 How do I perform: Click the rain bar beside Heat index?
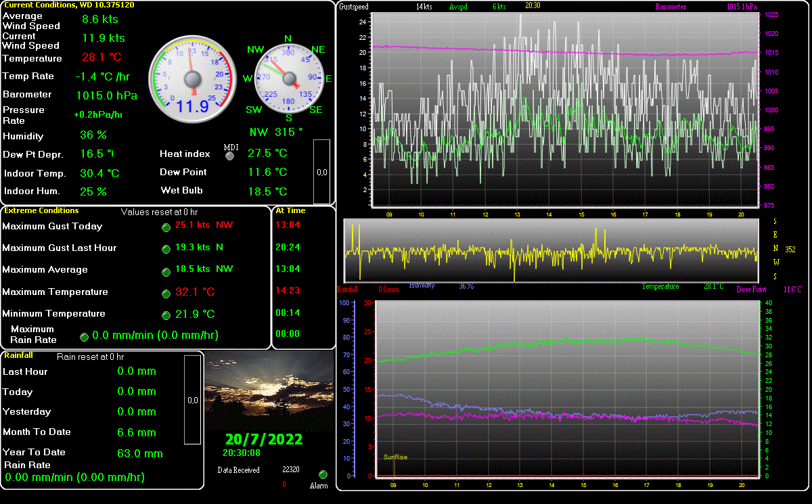[322, 171]
